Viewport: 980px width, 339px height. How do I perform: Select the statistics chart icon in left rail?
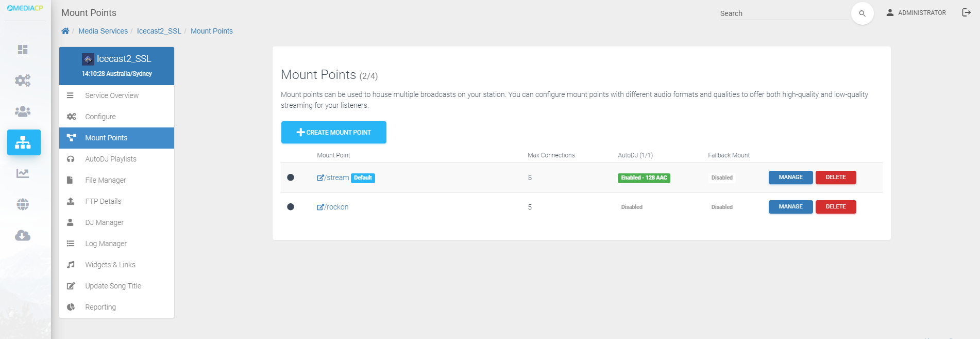(23, 173)
